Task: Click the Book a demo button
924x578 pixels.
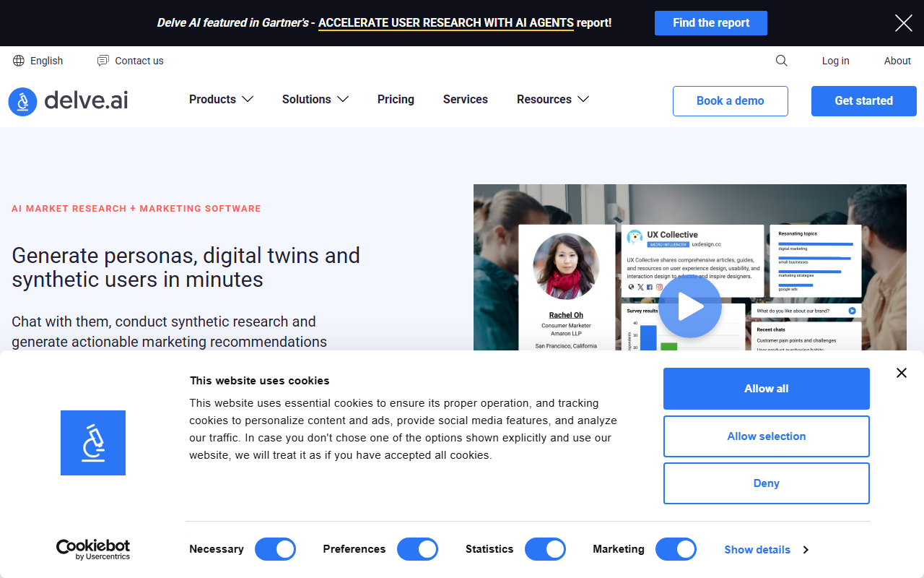Action: 731,101
